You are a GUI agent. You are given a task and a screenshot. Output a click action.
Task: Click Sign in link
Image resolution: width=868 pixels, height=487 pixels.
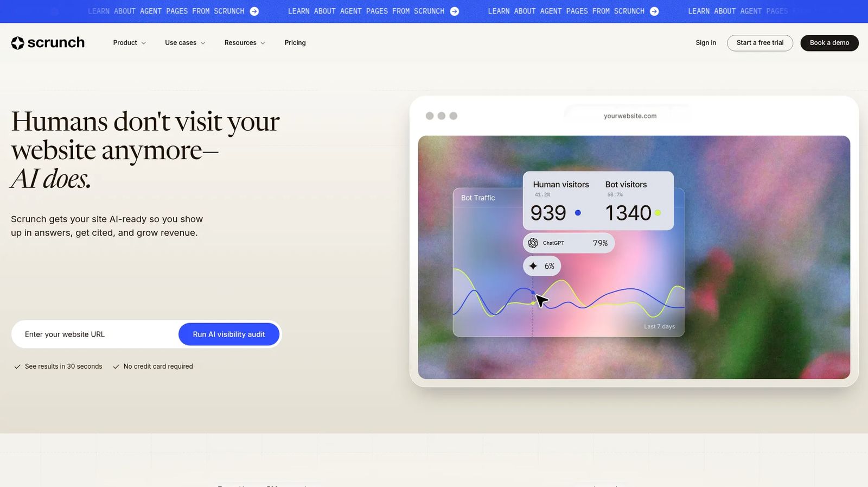click(x=706, y=43)
